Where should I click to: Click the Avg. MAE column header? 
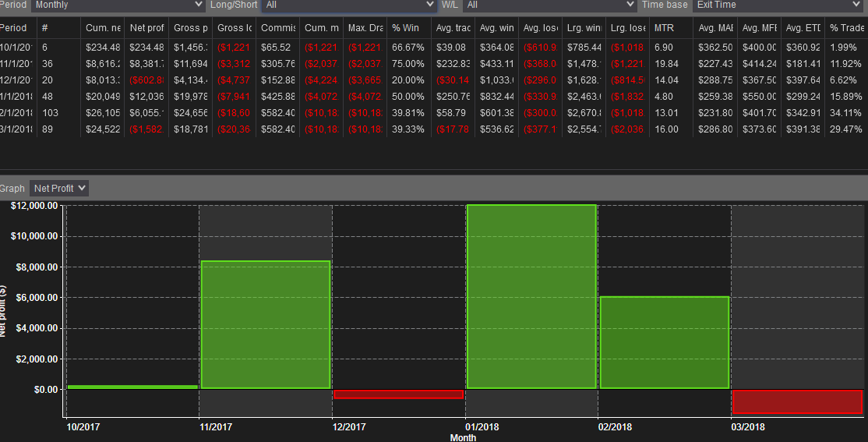pyautogui.click(x=715, y=28)
